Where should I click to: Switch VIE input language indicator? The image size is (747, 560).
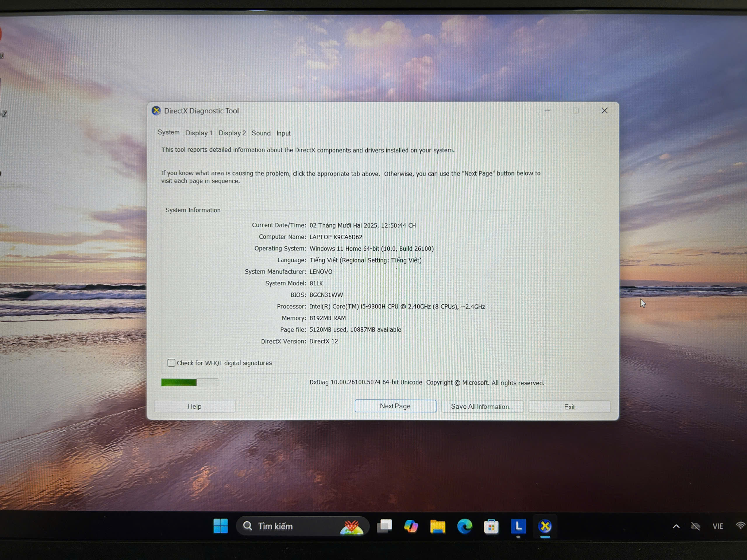pos(717,526)
